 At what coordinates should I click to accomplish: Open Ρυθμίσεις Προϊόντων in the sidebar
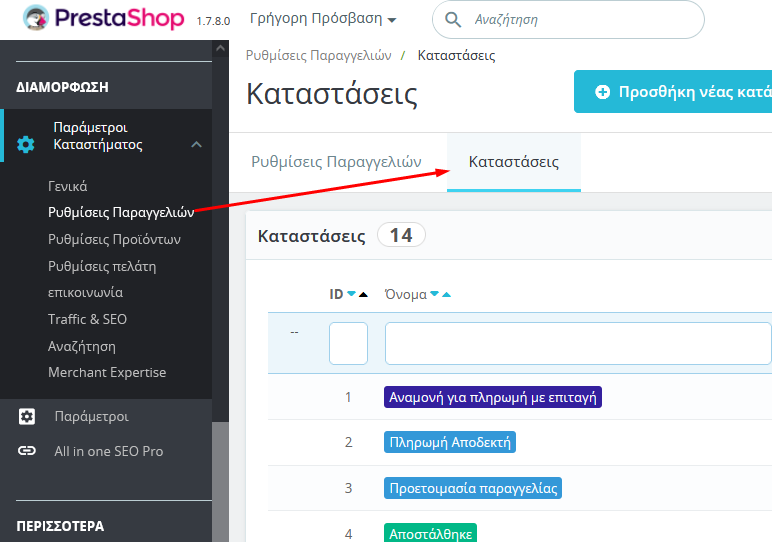114,239
